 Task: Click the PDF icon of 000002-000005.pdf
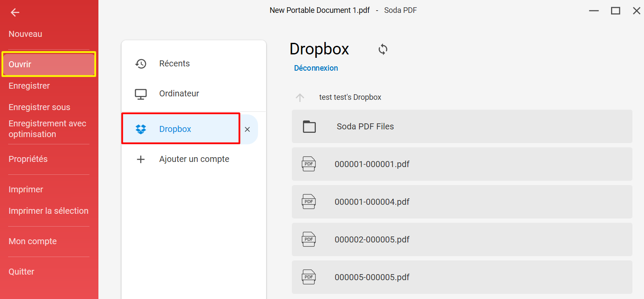pos(309,239)
